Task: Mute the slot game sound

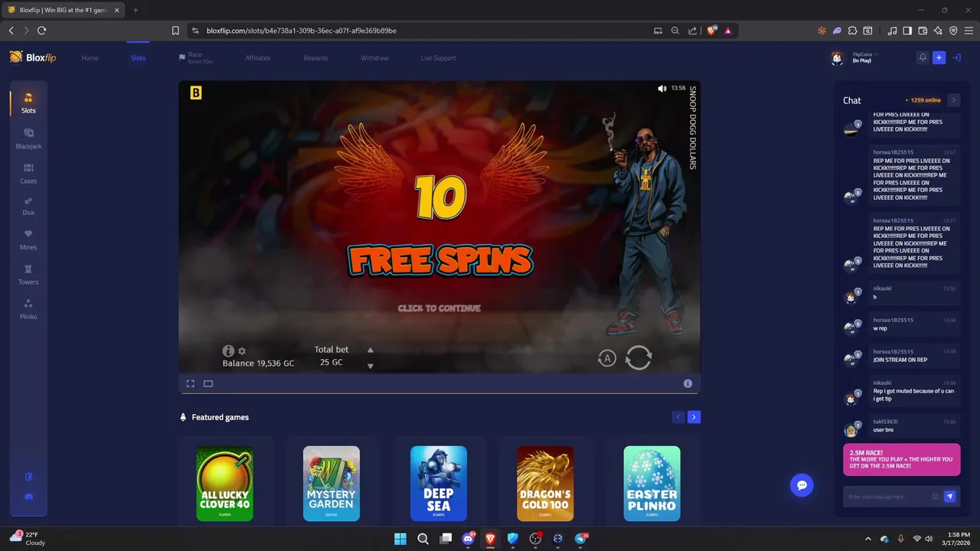Action: 662,89
